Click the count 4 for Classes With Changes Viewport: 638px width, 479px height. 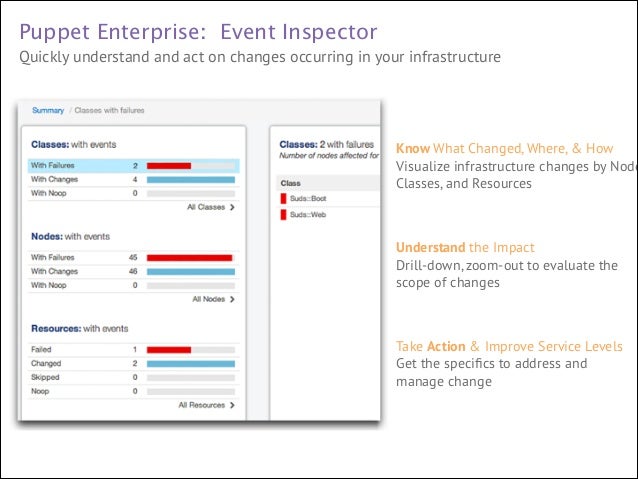(x=135, y=179)
